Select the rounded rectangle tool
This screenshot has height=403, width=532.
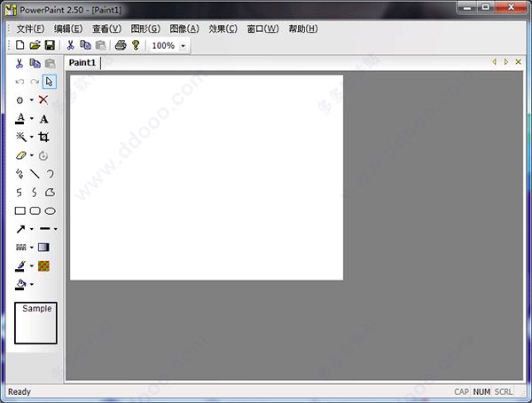click(35, 210)
